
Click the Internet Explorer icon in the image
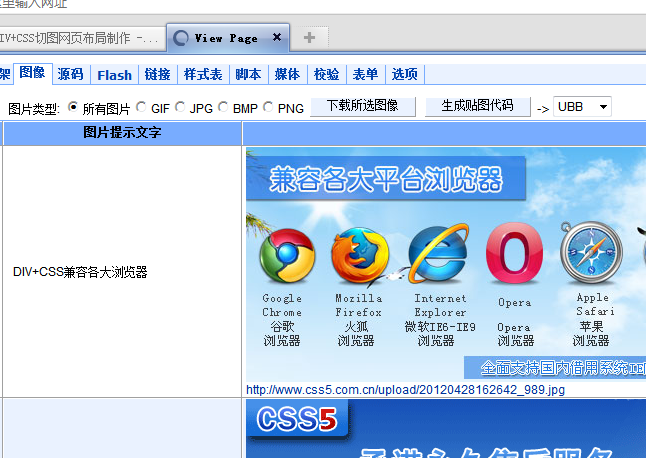(438, 254)
